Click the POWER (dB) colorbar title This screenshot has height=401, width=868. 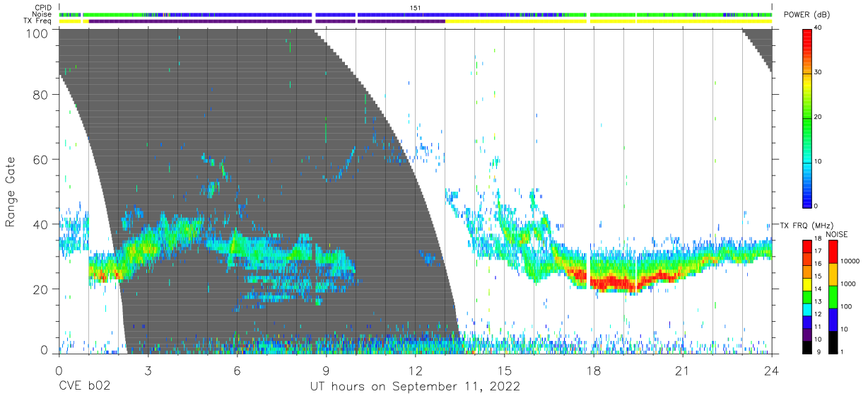tap(808, 16)
